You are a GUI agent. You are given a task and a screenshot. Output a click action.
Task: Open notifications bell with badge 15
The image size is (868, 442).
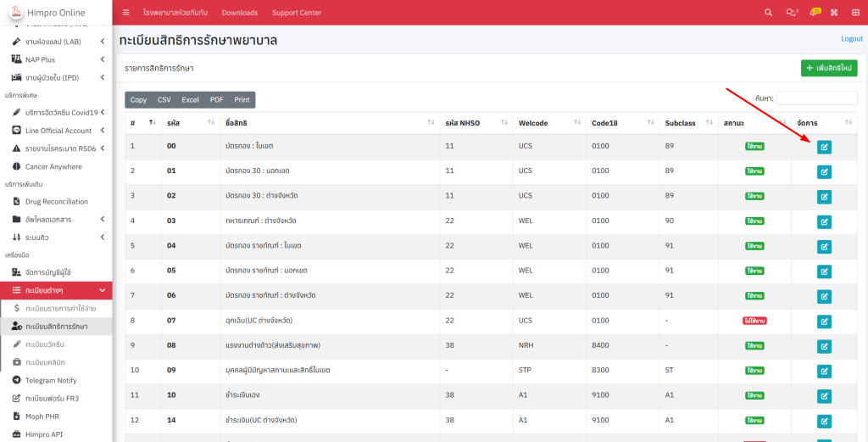coord(814,13)
